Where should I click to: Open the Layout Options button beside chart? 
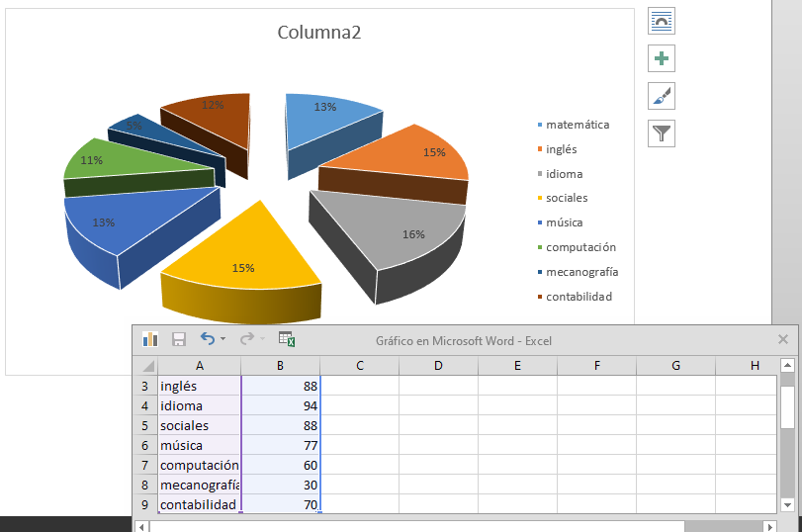(662, 21)
